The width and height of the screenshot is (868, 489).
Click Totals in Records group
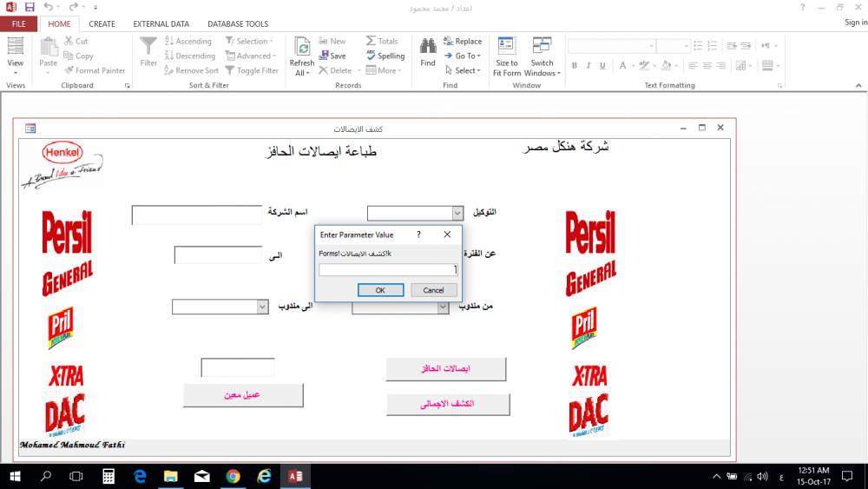point(382,41)
